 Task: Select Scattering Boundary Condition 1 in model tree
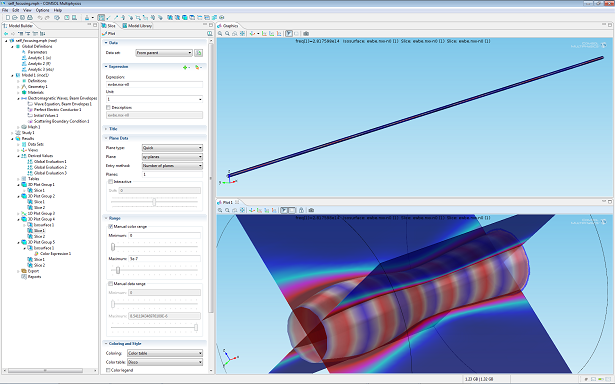click(61, 121)
